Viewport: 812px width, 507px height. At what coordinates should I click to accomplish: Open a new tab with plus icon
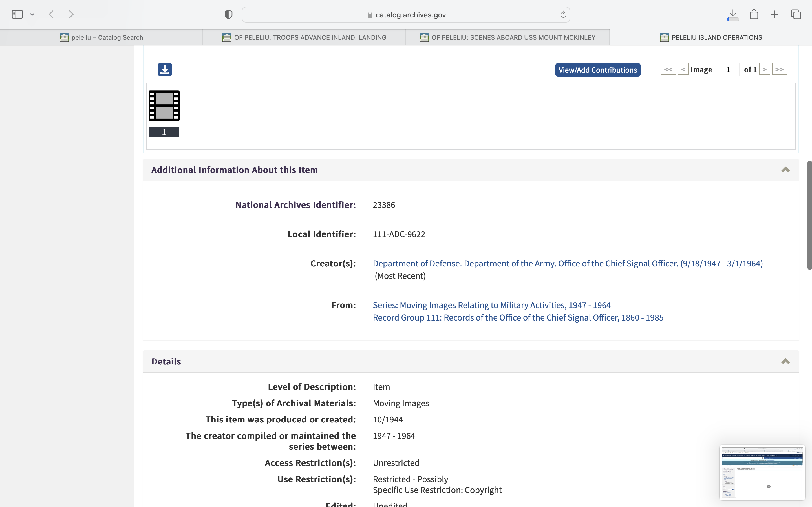point(775,14)
